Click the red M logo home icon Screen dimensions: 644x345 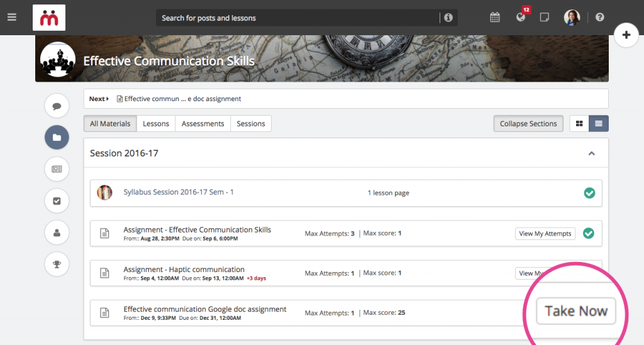click(49, 18)
